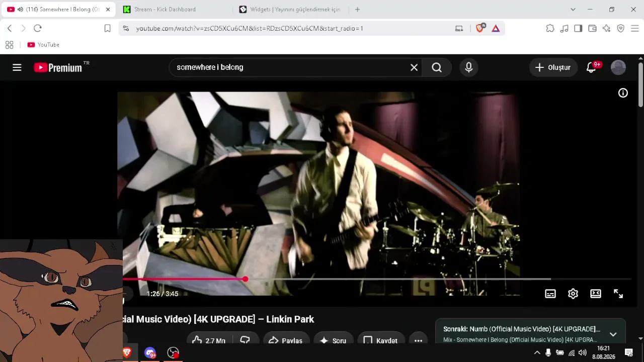The image size is (644, 362).
Task: Open the video player settings gear
Action: (x=573, y=294)
